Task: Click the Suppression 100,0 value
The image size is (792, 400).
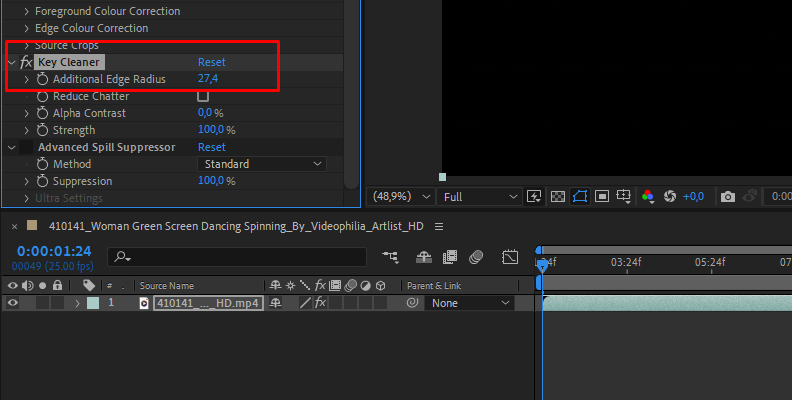Action: (211, 181)
